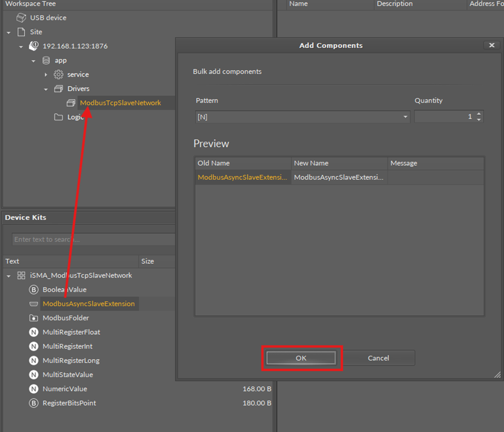
Task: Select the RegisterBitsPoint label
Action: pyautogui.click(x=70, y=403)
